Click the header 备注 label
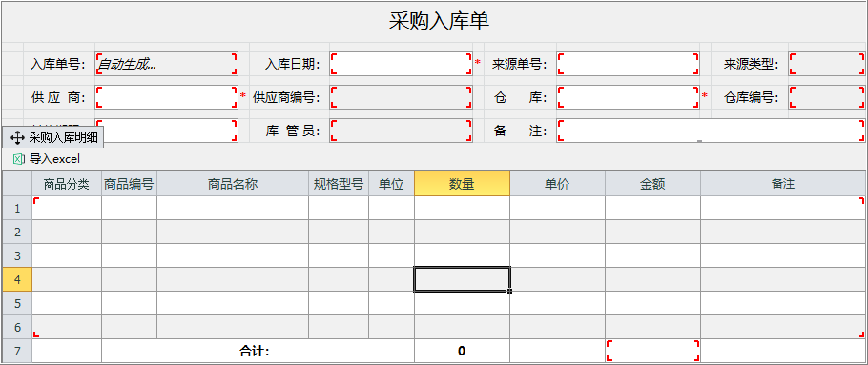 pos(521,132)
